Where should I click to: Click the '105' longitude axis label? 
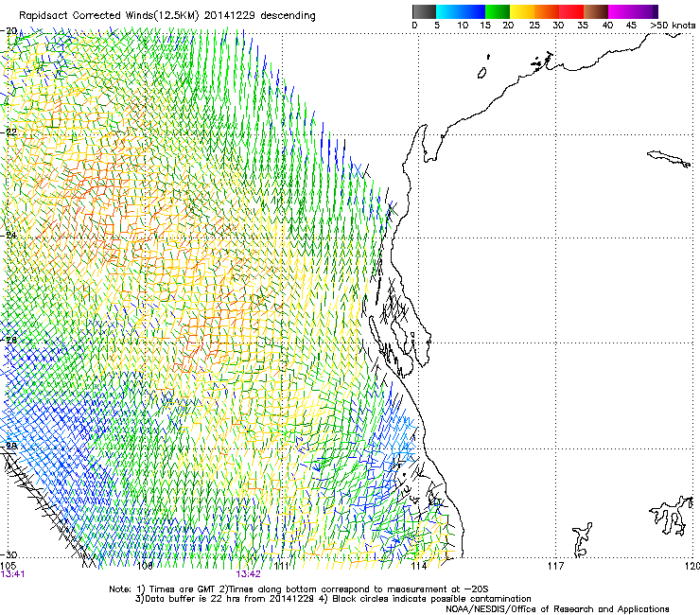(8, 566)
